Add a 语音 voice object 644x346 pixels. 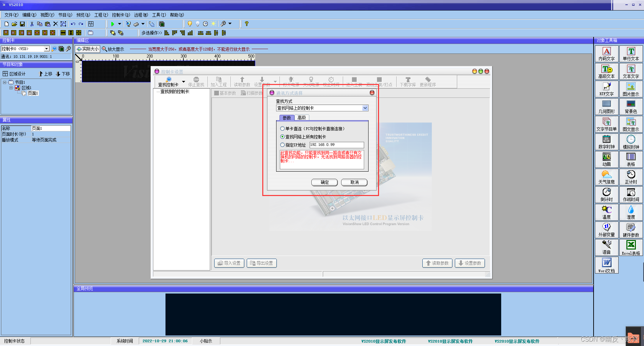[x=607, y=247]
